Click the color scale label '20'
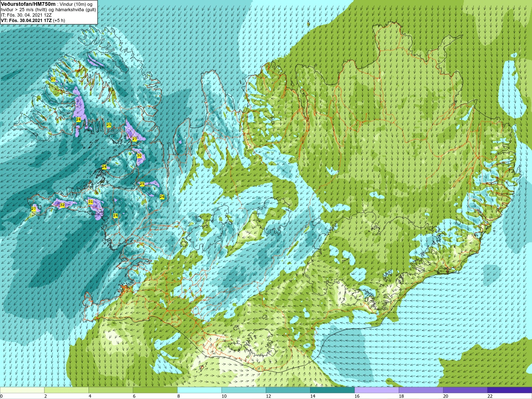Viewport: 532px width, 399px height. point(446,396)
